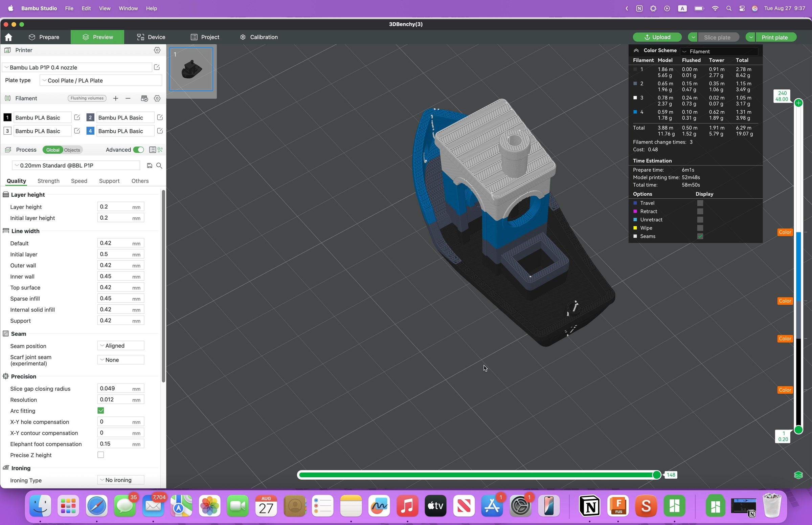
Task: Open the Strength settings tab
Action: 48,181
